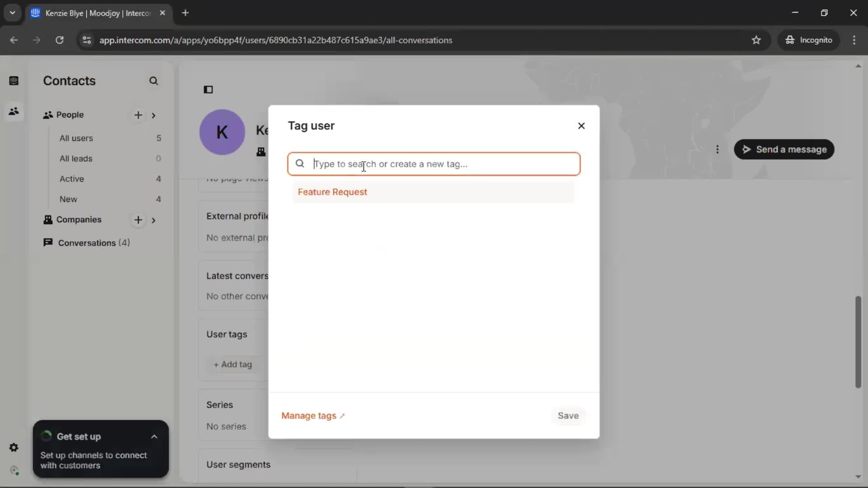Click the address bar URL
The height and width of the screenshot is (488, 868).
click(276, 40)
